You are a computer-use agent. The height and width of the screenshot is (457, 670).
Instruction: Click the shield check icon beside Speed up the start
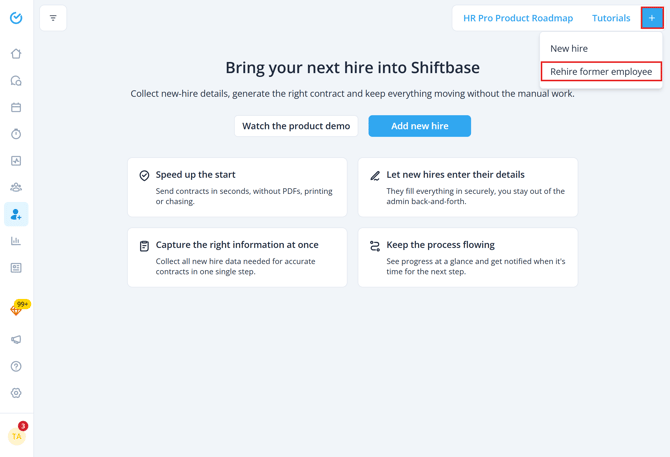[144, 176]
